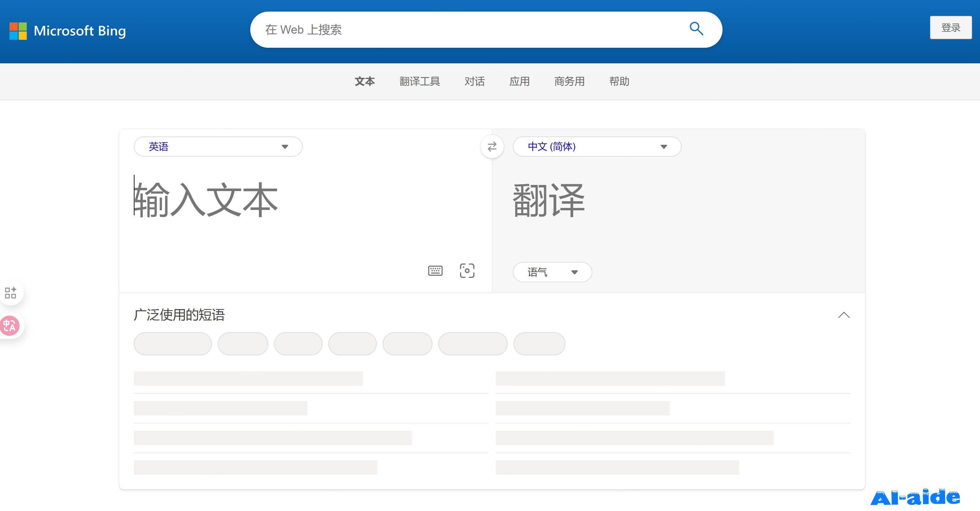The height and width of the screenshot is (511, 980).
Task: Open the 应用 menu item
Action: click(520, 81)
